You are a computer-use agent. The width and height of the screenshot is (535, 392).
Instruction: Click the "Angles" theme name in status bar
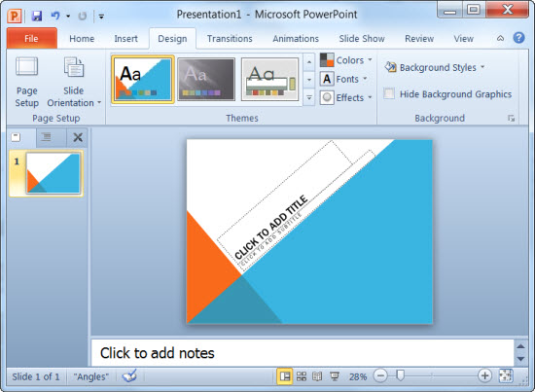click(x=91, y=376)
